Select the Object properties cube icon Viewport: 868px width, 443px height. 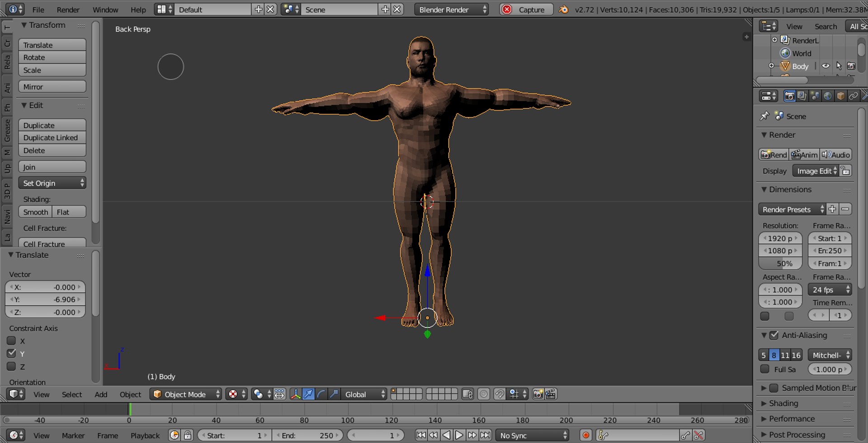click(x=840, y=96)
